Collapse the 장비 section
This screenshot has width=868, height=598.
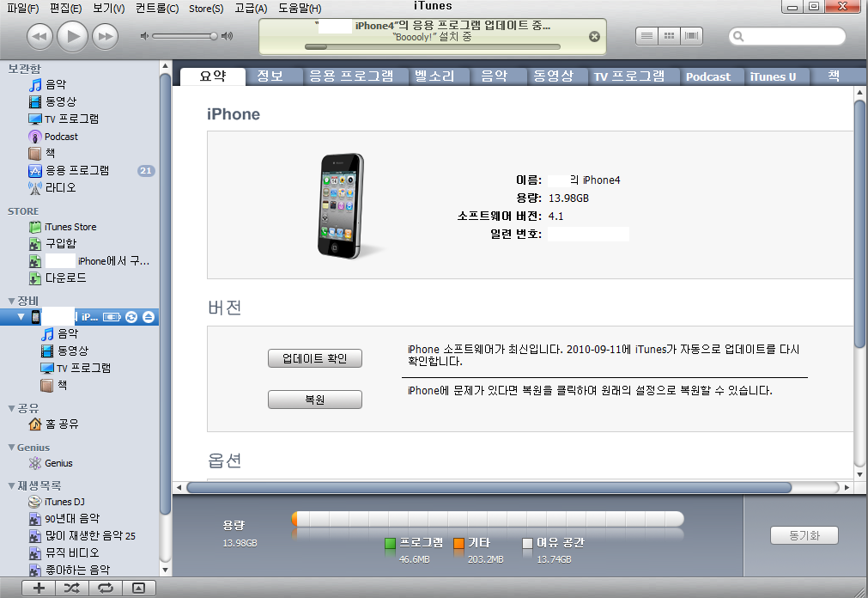click(x=11, y=301)
